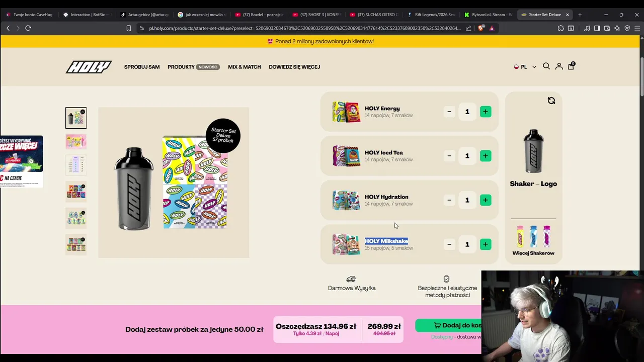Toggle browser sidebar panel icon
This screenshot has height=362, width=644.
597,28
